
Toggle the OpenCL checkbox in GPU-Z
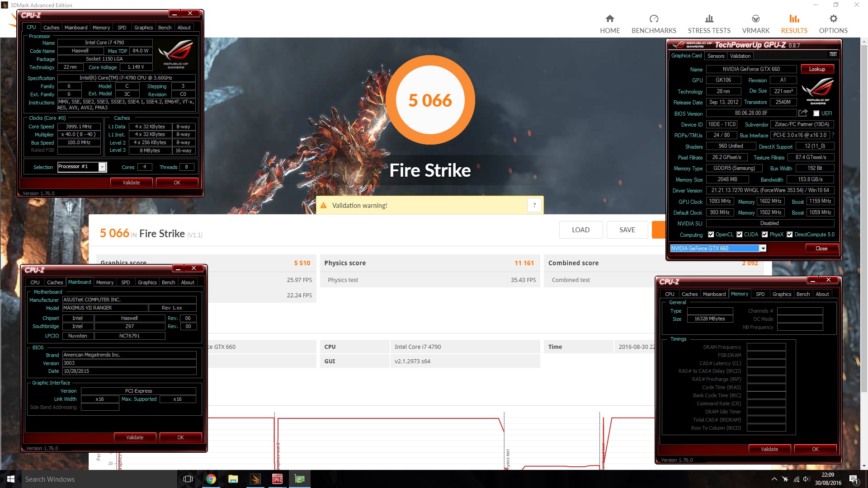click(x=711, y=235)
